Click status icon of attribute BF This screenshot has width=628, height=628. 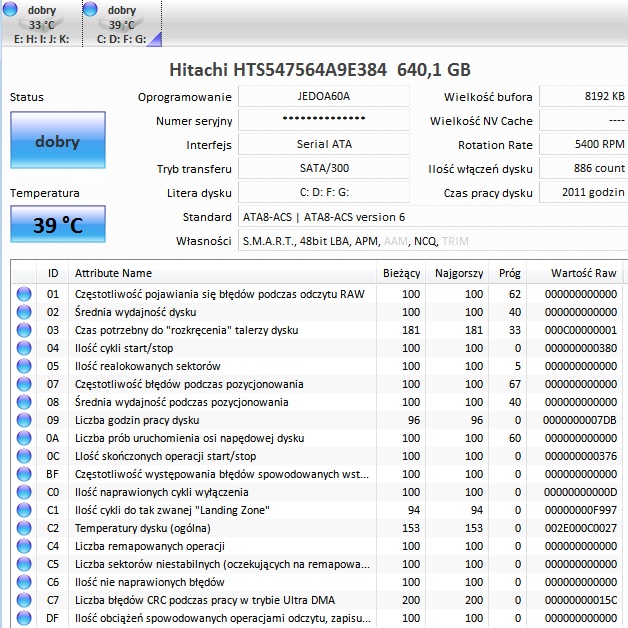(24, 474)
